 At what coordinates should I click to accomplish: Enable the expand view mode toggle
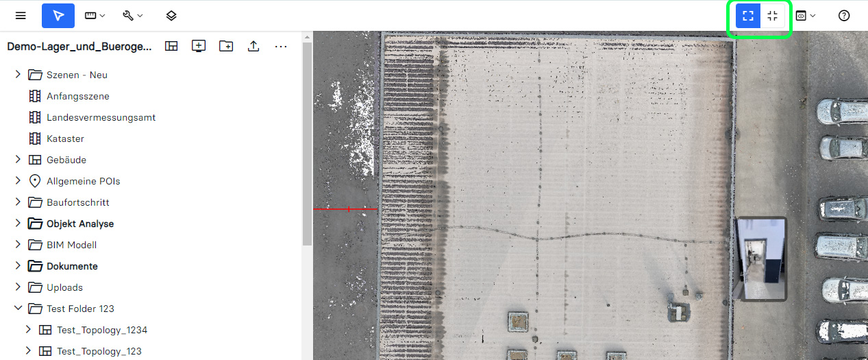tap(748, 16)
